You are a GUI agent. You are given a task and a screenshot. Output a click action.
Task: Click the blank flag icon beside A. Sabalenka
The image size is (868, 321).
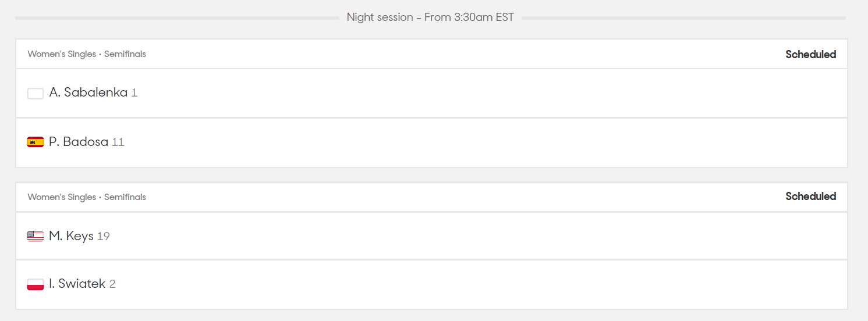click(x=36, y=94)
